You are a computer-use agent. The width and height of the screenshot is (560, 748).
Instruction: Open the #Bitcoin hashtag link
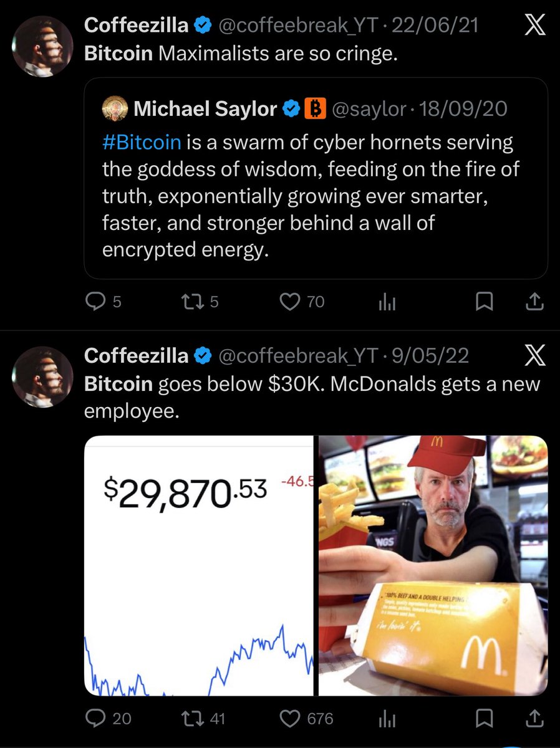click(x=141, y=142)
